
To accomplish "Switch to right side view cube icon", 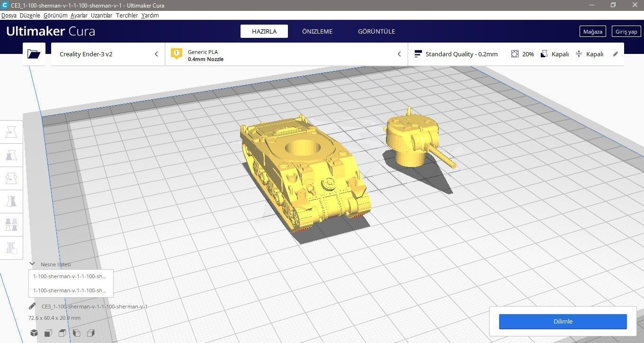I will click(x=91, y=333).
